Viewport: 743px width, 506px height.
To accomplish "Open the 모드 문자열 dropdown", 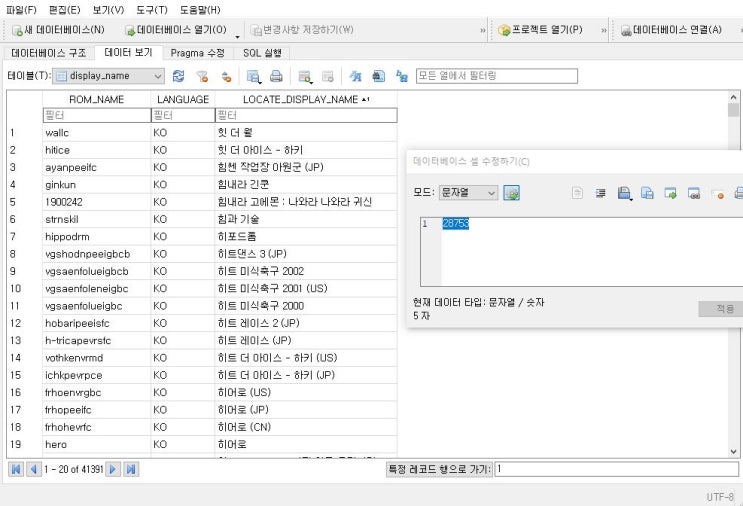I will point(468,193).
